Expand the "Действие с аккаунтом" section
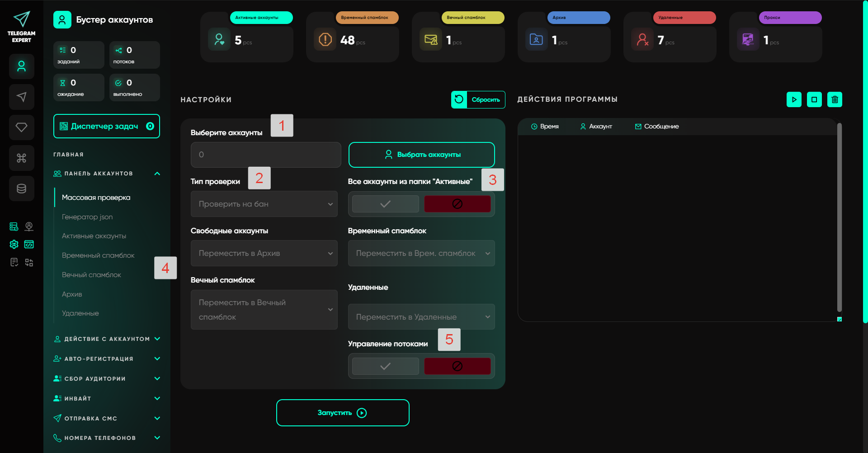This screenshot has width=868, height=453. pyautogui.click(x=107, y=339)
